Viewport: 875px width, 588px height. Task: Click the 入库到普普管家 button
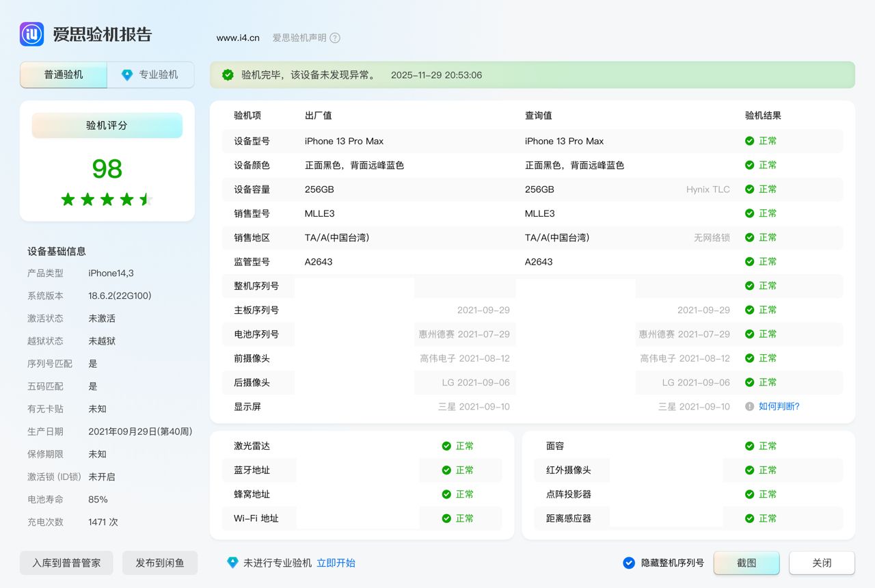click(x=66, y=563)
